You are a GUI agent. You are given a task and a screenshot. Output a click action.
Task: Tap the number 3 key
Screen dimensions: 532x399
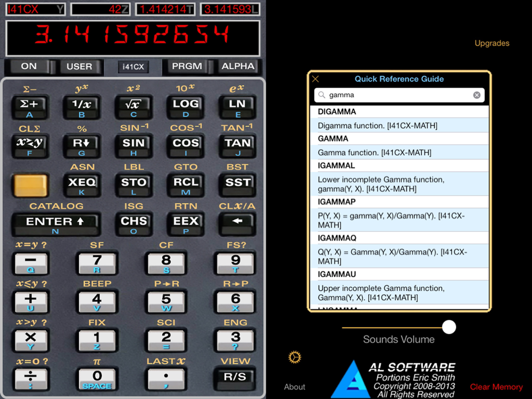[235, 340]
